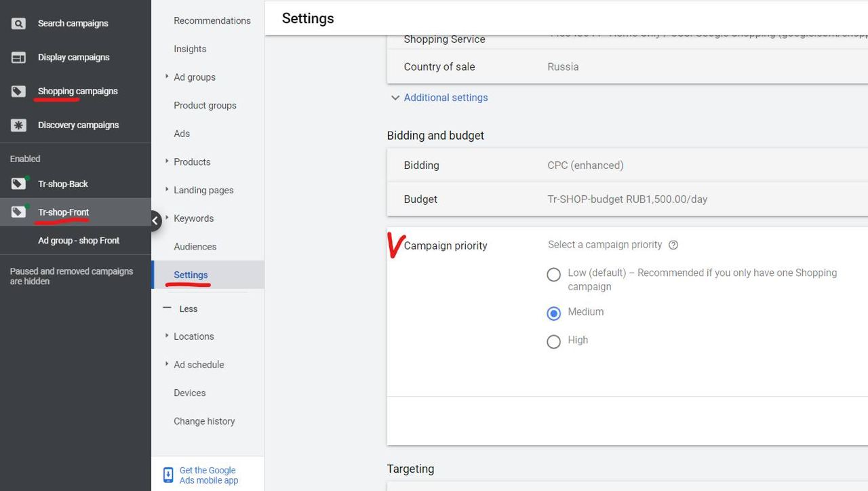Screen dimensions: 868x491
Task: Click the Display campaigns icon
Action: click(x=18, y=58)
